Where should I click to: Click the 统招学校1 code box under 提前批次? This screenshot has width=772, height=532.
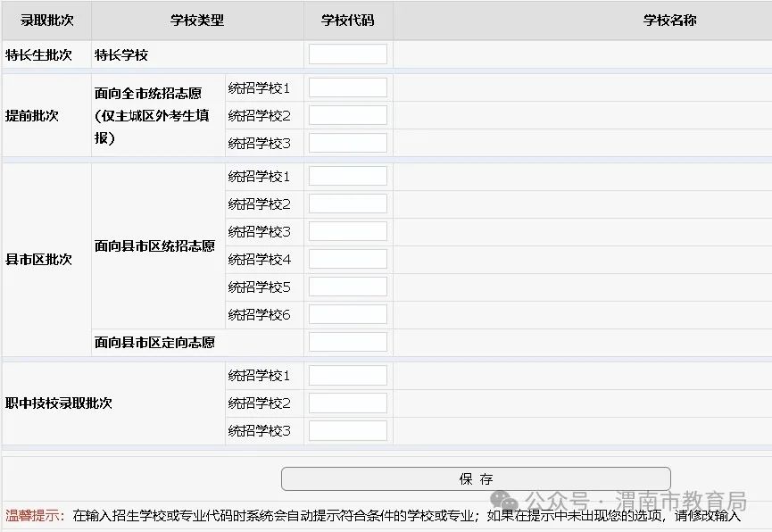coord(347,87)
